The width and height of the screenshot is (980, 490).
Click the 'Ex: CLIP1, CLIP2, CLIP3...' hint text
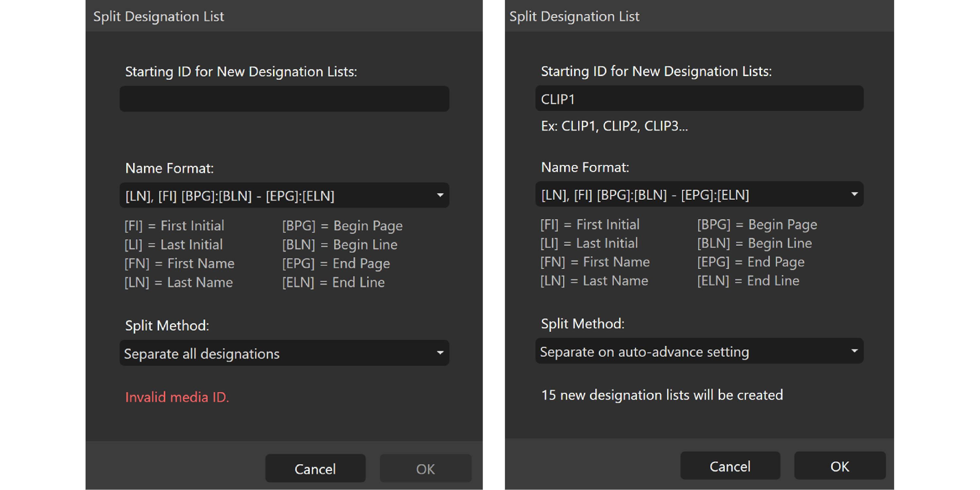(614, 126)
